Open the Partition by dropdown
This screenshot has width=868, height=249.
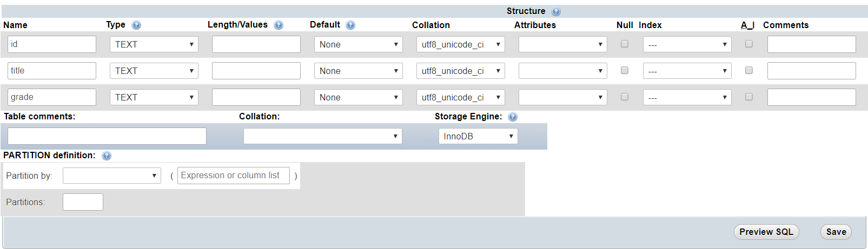click(112, 176)
